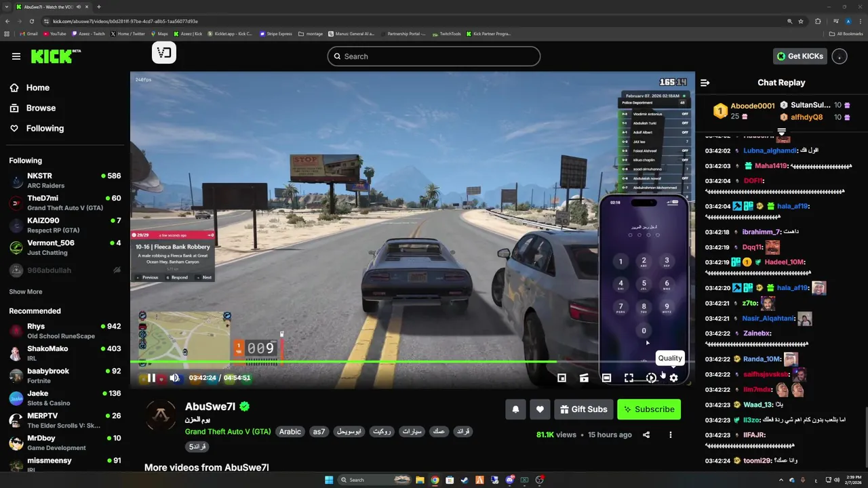Go back in browser history
Image resolution: width=868 pixels, height=488 pixels.
pyautogui.click(x=7, y=21)
